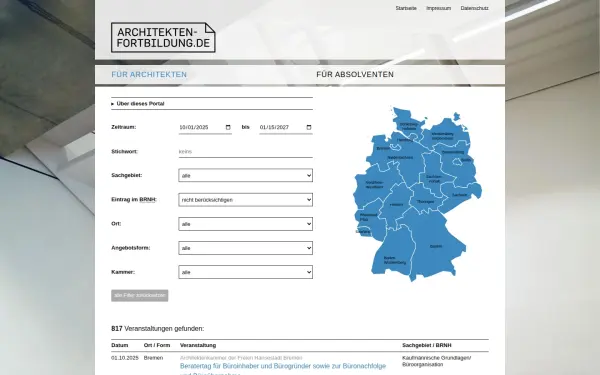Click the BRNH abbreviation in filter label
Screen dimensions: 600x375
pos(148,199)
